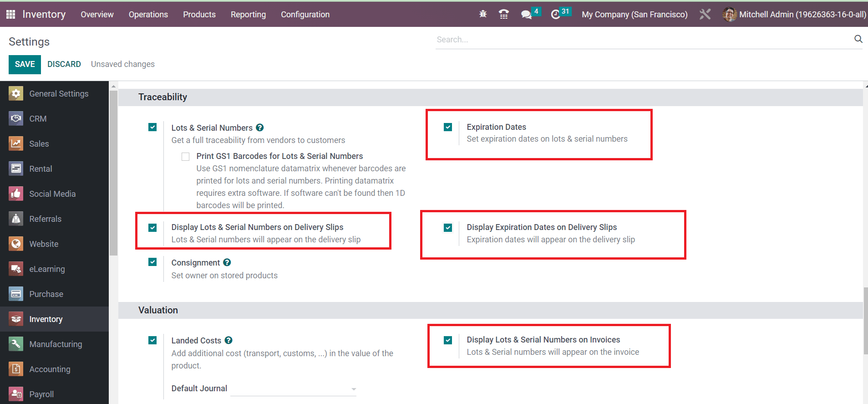Click help icon beside Landed Costs
This screenshot has width=868, height=404.
click(228, 340)
